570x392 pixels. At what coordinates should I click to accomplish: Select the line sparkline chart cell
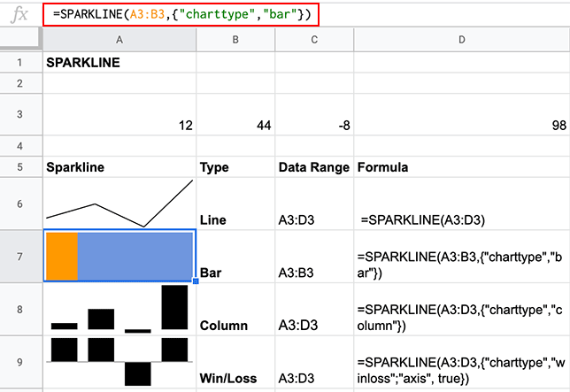119,204
